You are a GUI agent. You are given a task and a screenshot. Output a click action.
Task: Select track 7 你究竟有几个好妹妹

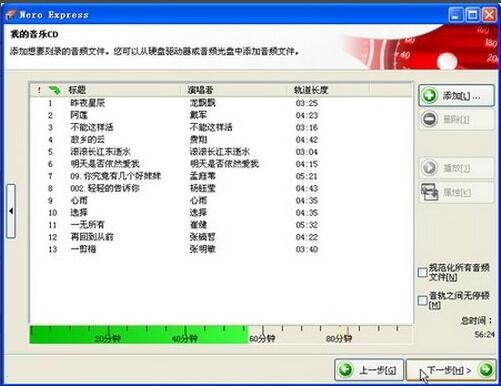116,176
